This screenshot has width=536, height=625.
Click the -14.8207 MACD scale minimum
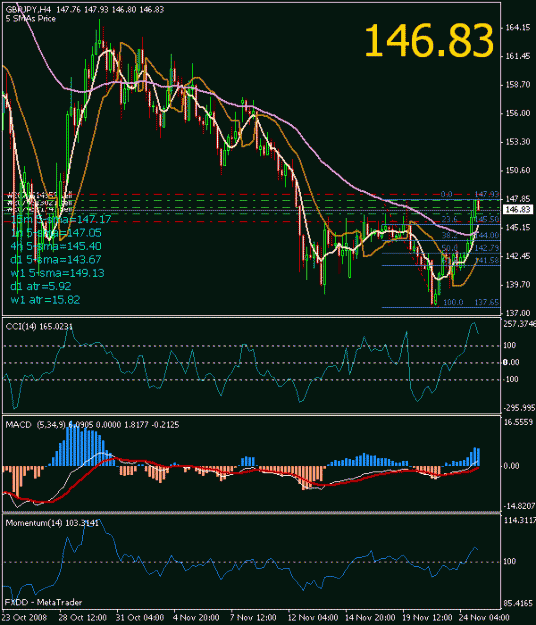tap(519, 506)
